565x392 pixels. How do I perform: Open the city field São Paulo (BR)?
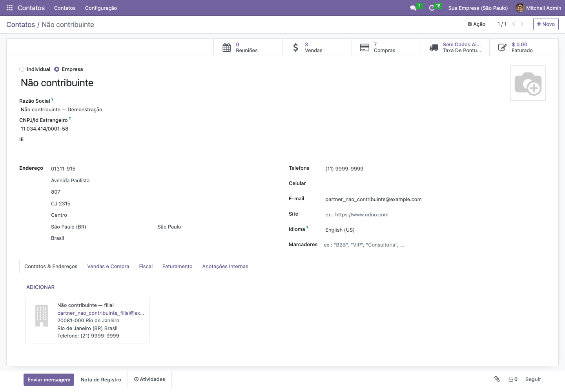tap(102, 227)
